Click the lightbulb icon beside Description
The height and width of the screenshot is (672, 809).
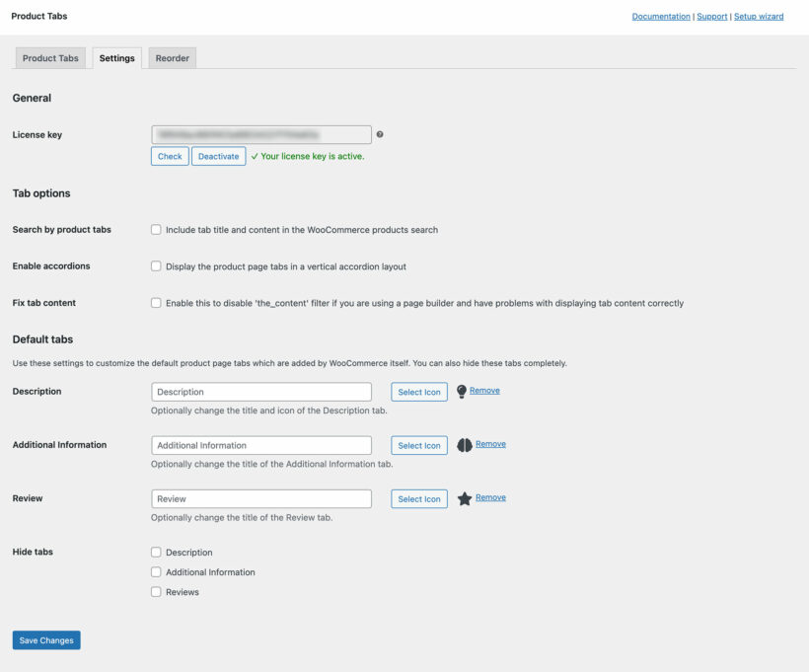(460, 391)
